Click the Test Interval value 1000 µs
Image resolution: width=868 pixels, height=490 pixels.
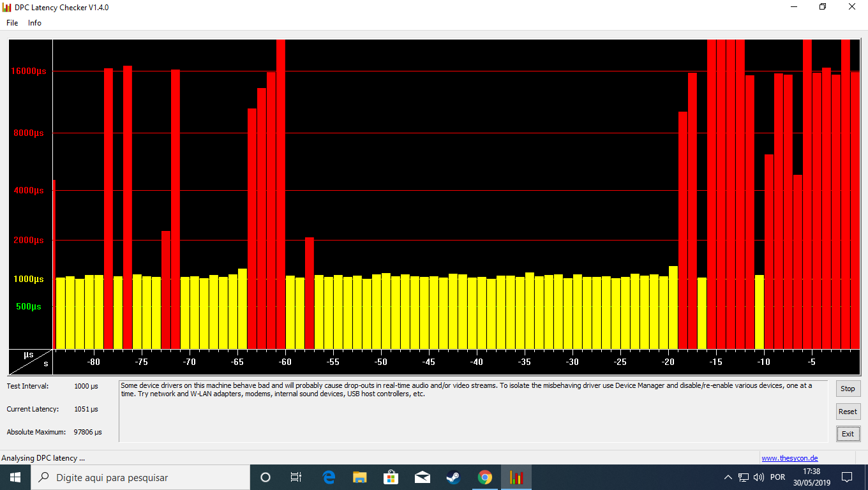[86, 386]
